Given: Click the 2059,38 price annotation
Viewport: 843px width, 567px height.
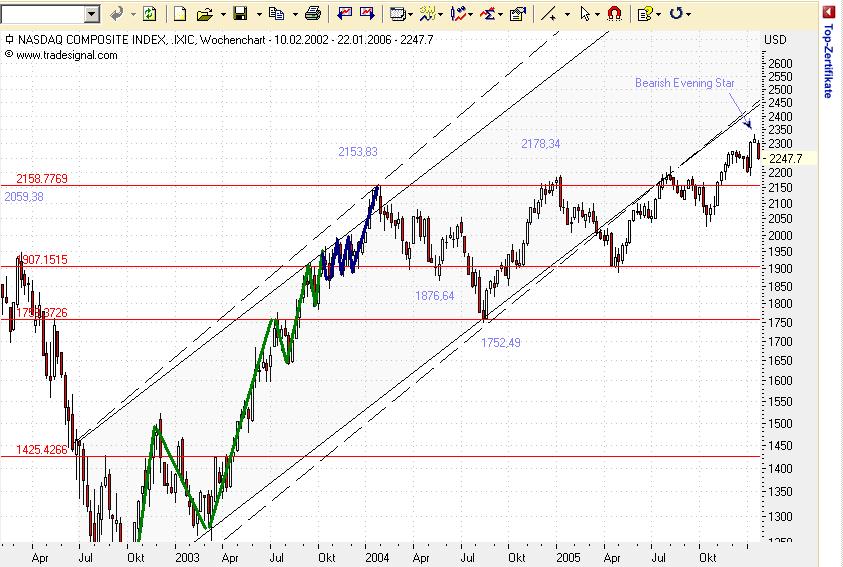Looking at the screenshot, I should 24,197.
